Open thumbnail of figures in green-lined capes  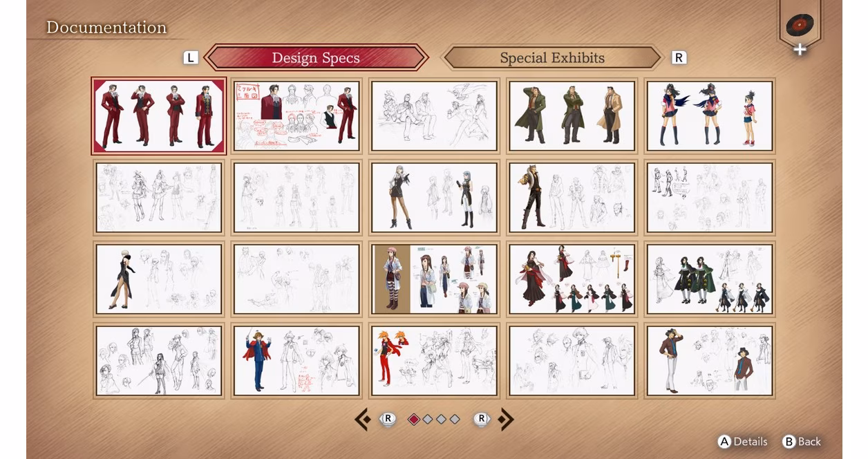coord(709,279)
